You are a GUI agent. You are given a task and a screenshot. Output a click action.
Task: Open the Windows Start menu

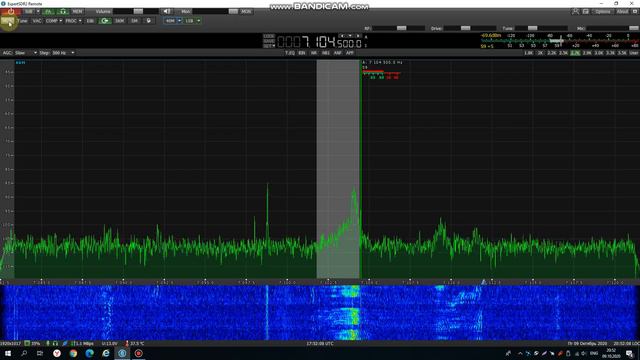8,353
